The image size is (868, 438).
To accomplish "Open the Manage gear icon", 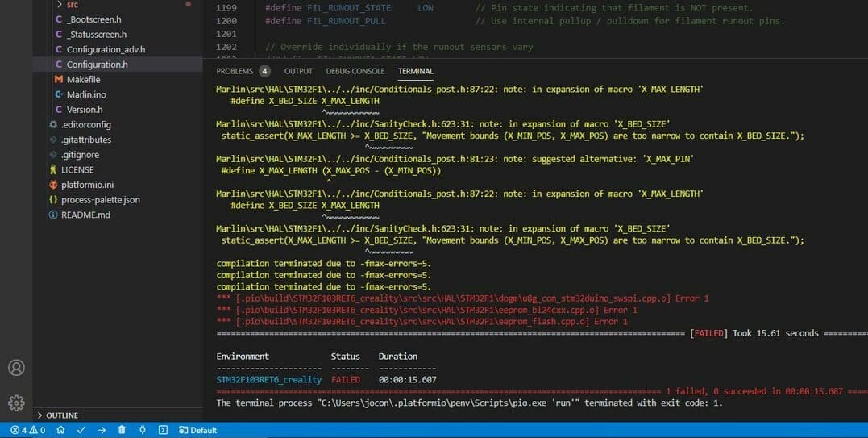I will click(x=16, y=403).
